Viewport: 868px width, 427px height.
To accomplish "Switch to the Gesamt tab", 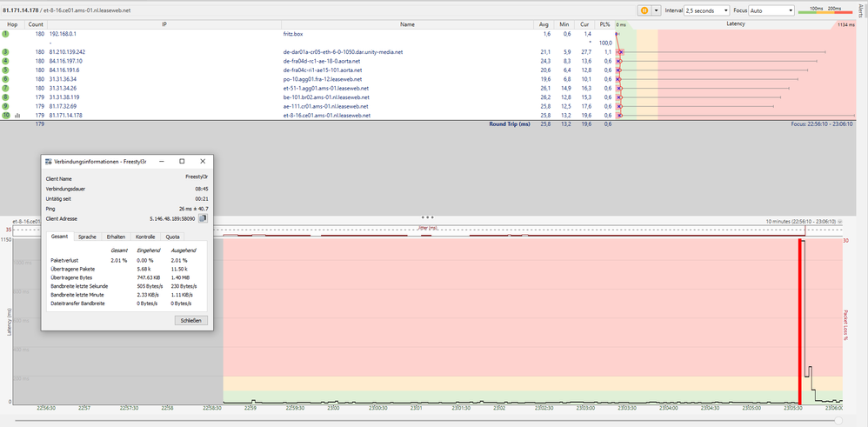I will click(x=60, y=237).
